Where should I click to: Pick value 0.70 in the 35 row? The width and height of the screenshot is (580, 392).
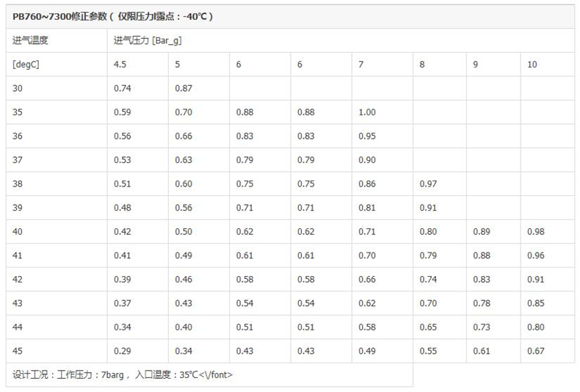tap(184, 112)
